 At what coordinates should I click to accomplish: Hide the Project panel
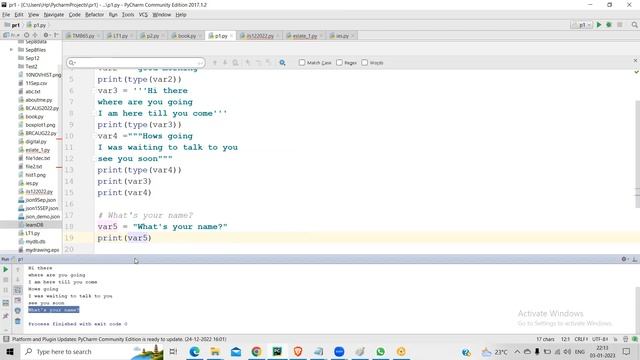[56, 36]
